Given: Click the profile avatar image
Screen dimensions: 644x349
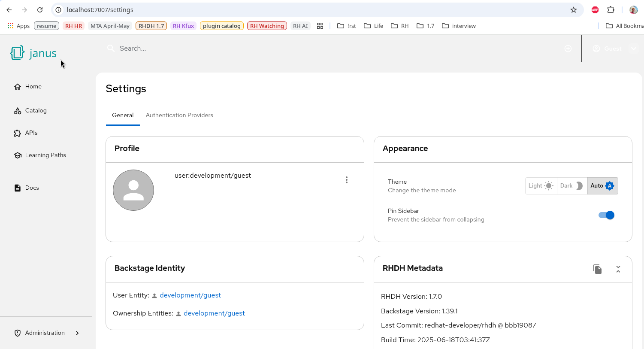Looking at the screenshot, I should [x=133, y=190].
